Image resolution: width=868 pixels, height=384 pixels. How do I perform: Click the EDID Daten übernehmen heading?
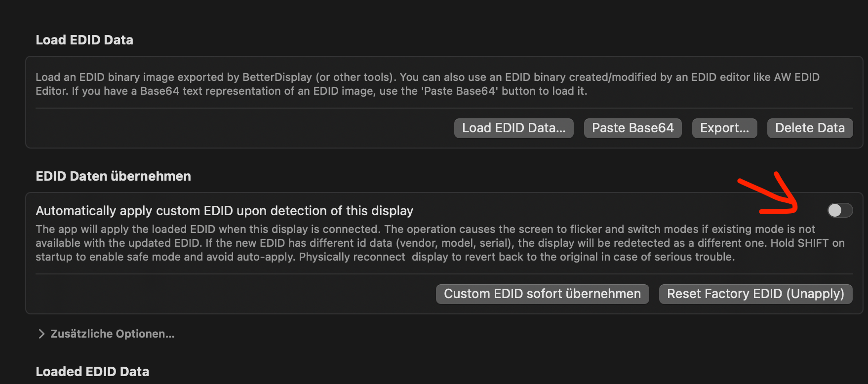(113, 176)
